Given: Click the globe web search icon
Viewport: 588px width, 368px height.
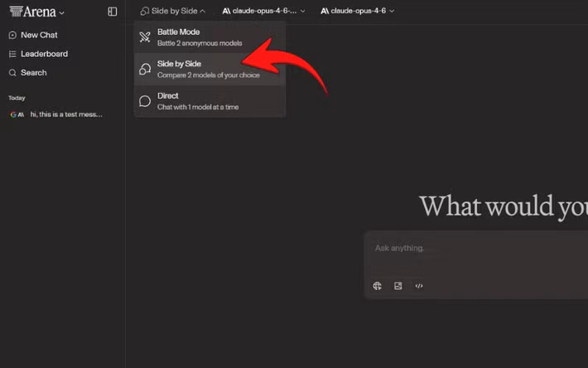Looking at the screenshot, I should tap(378, 286).
